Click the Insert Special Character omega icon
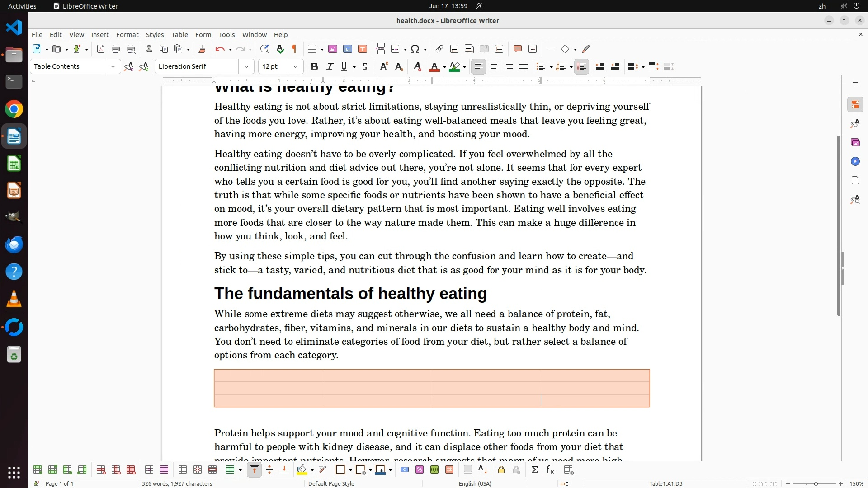The height and width of the screenshot is (488, 868). coord(415,49)
